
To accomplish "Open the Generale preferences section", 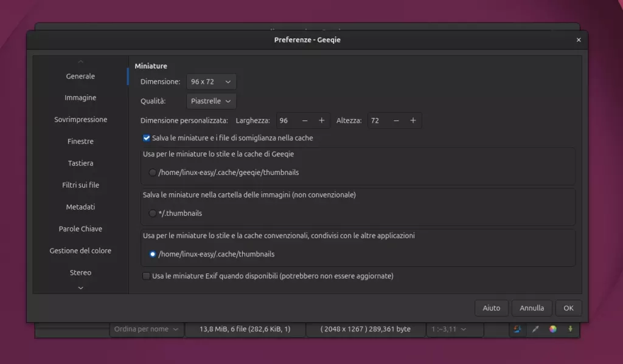I will [80, 76].
